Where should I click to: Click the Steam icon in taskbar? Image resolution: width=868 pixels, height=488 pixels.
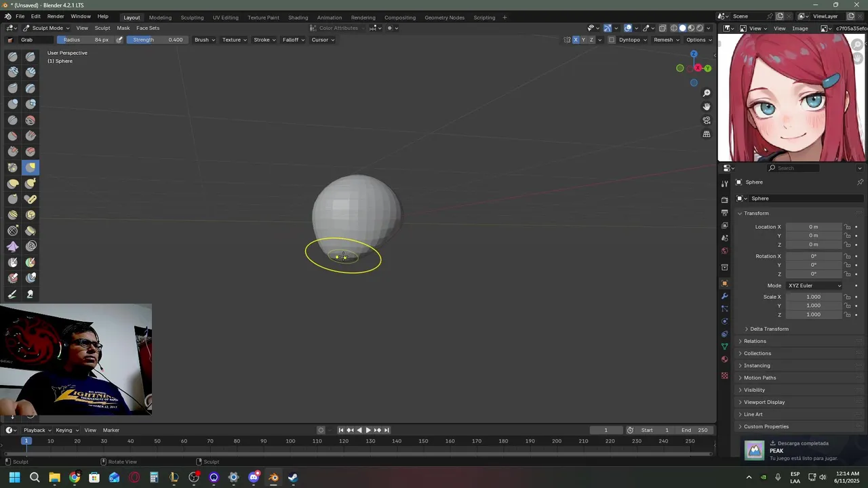(293, 478)
